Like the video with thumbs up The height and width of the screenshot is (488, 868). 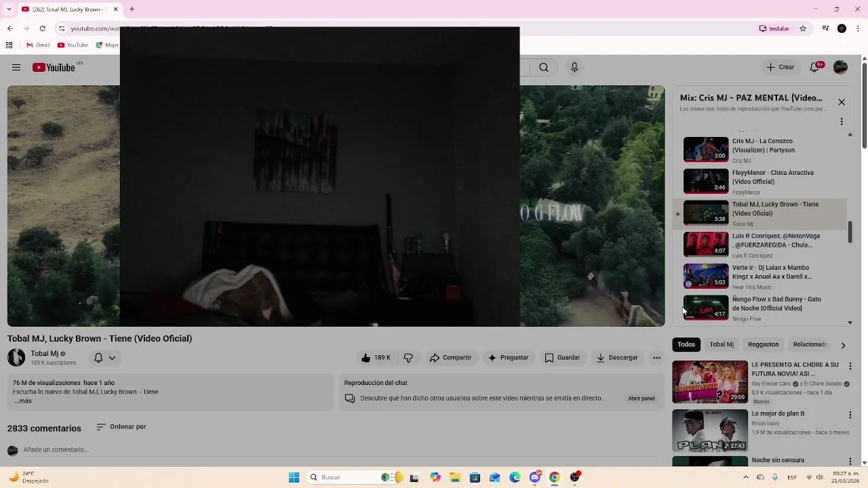pos(376,358)
